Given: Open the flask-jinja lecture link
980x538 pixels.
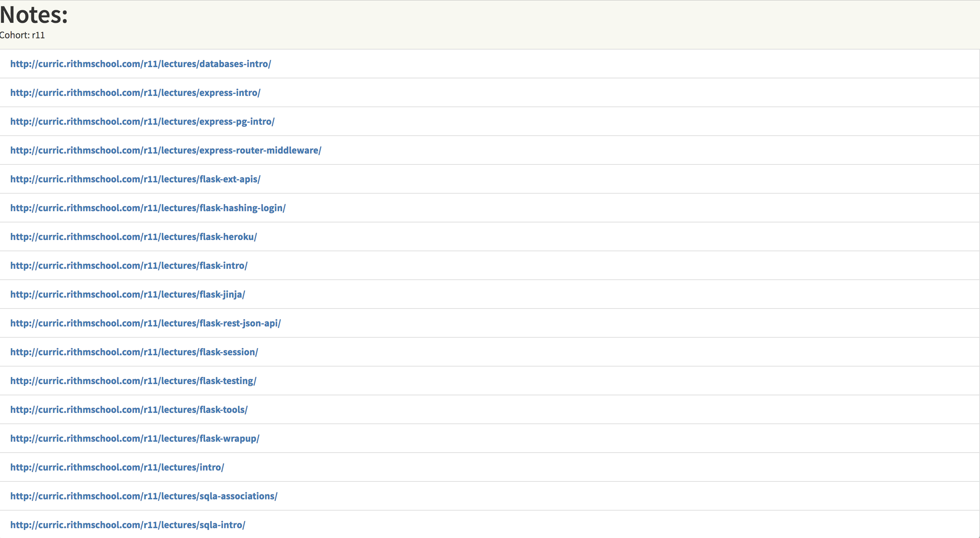Looking at the screenshot, I should [x=127, y=295].
